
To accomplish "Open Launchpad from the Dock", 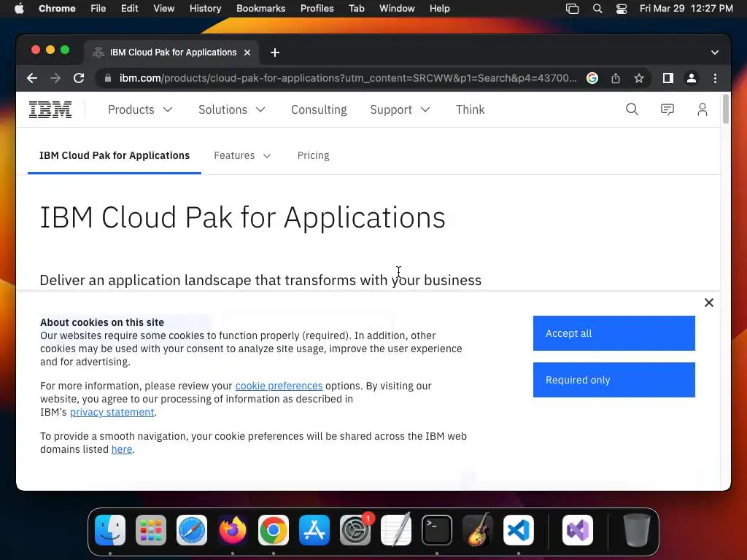I will 151,530.
